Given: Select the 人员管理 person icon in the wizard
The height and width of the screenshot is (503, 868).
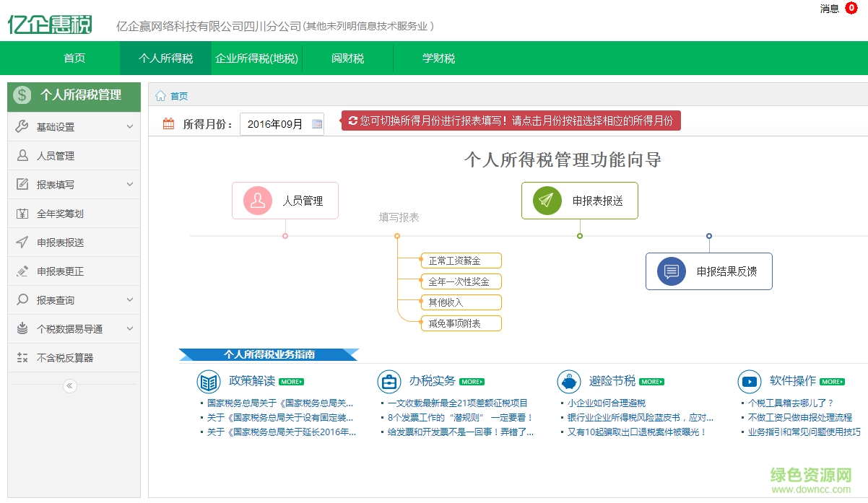Looking at the screenshot, I should tap(256, 200).
